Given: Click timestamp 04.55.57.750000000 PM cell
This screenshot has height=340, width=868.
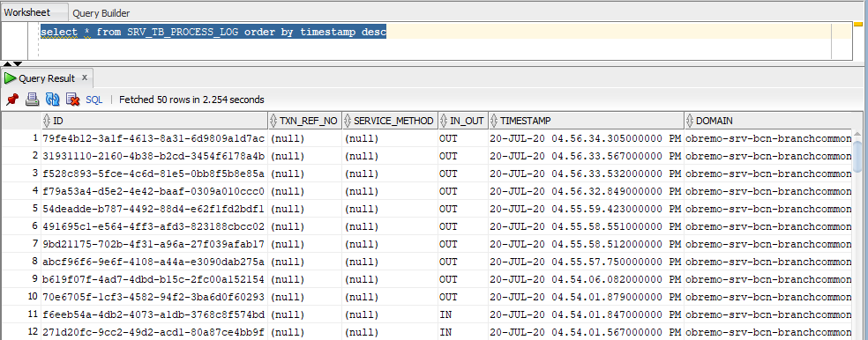Looking at the screenshot, I should tap(586, 262).
